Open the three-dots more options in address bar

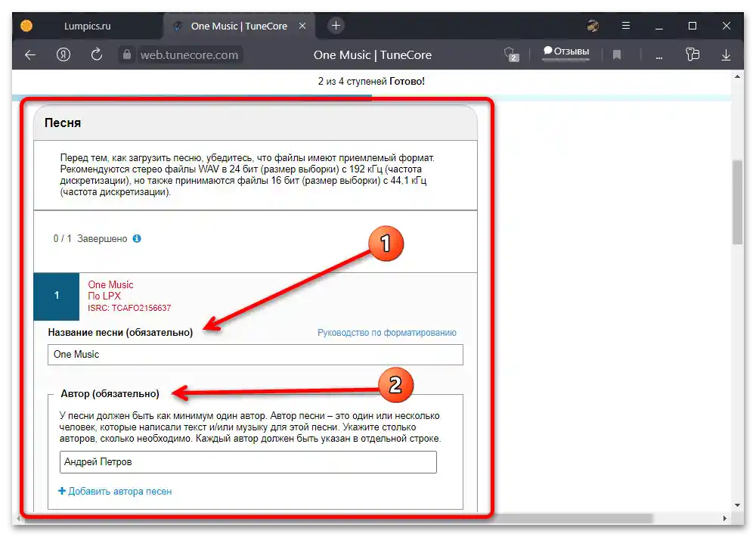click(x=658, y=57)
